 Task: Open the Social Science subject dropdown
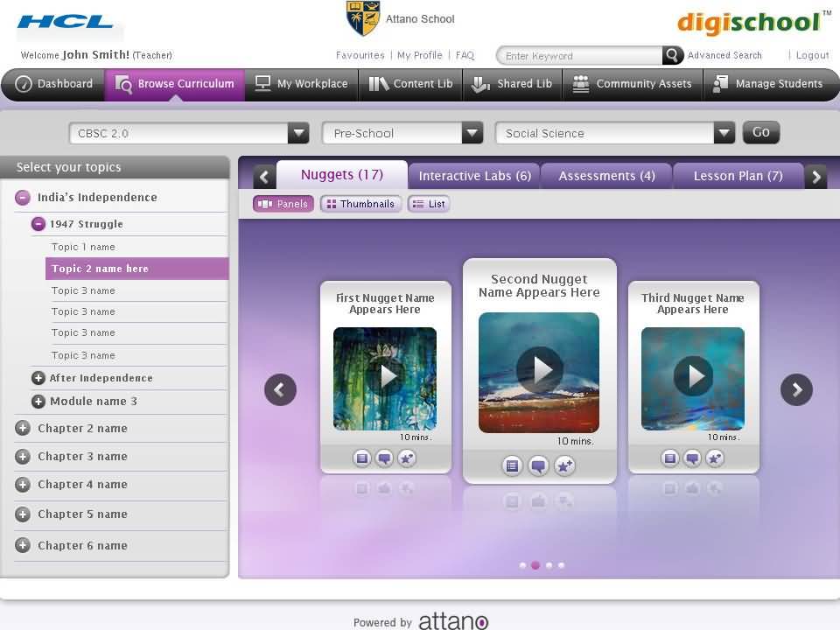click(x=724, y=133)
